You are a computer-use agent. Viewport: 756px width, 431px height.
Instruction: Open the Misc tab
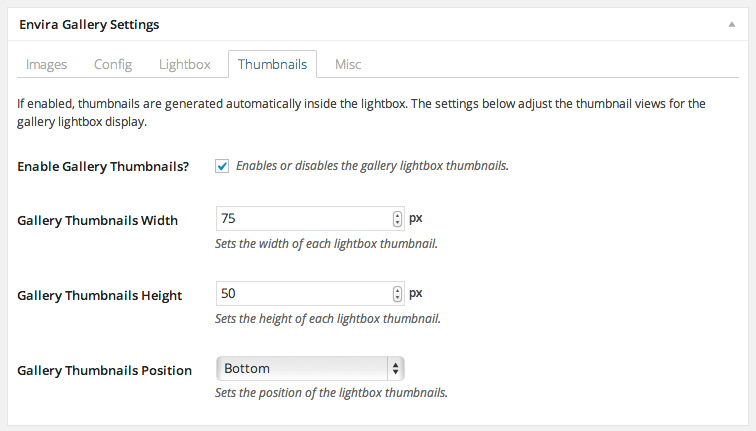[x=348, y=64]
